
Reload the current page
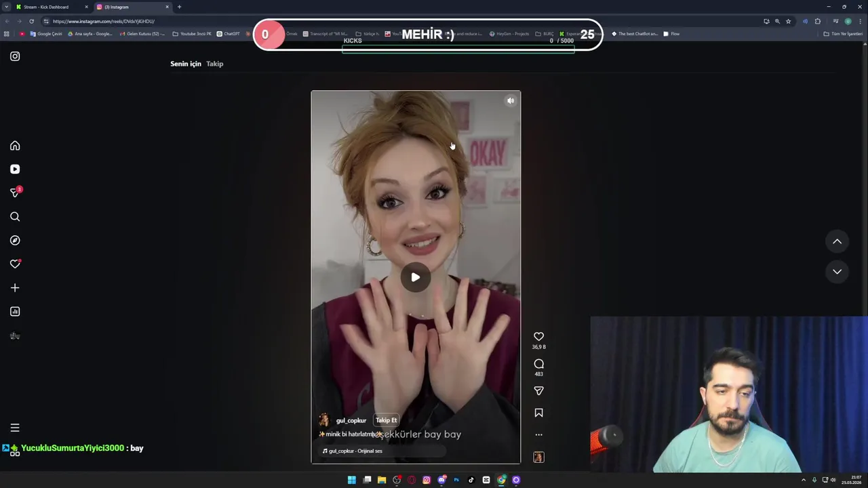[x=31, y=21]
